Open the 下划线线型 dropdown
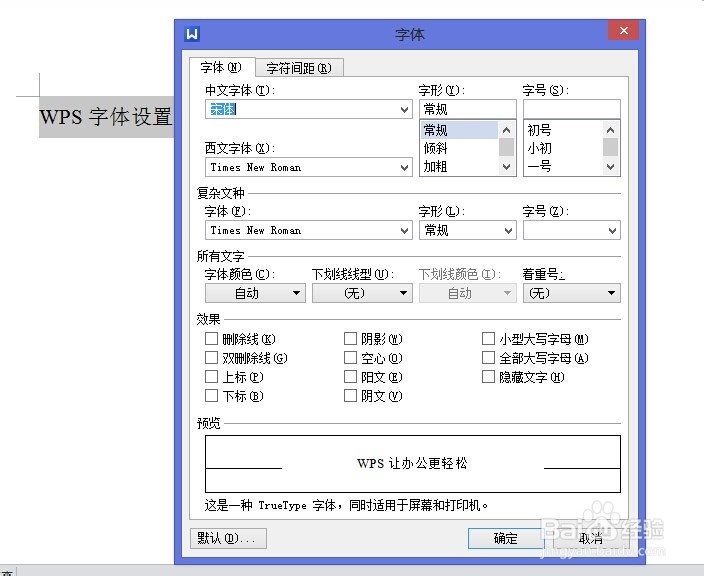 click(x=362, y=293)
